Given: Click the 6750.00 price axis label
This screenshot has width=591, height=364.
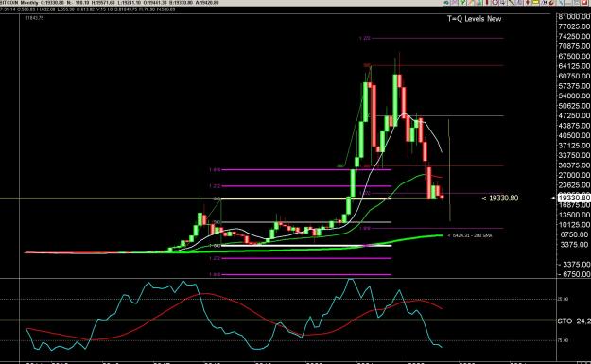Looking at the screenshot, I should point(574,234).
